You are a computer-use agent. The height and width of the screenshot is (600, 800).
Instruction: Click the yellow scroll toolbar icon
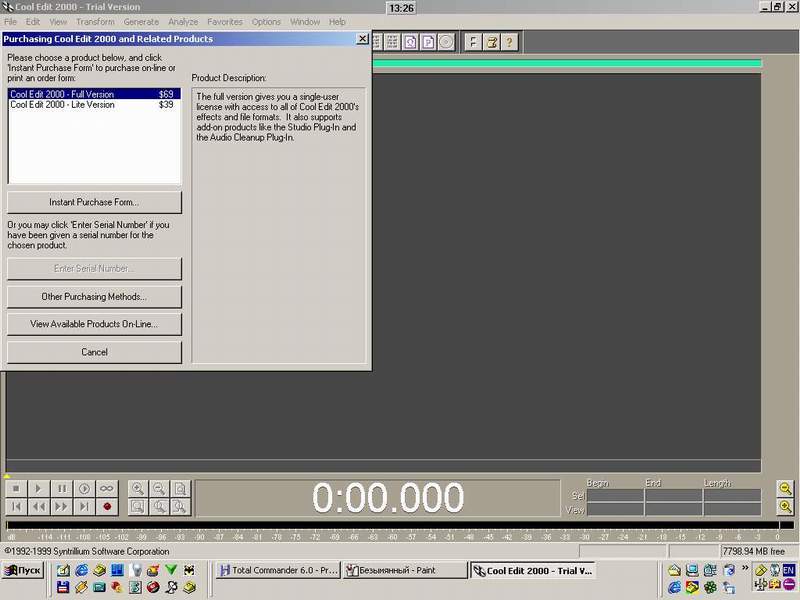click(491, 42)
